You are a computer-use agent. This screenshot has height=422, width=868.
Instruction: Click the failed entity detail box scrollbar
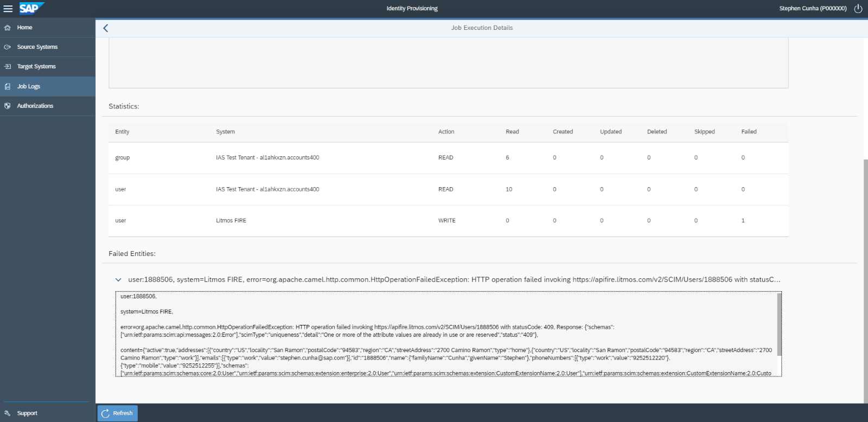coord(780,324)
